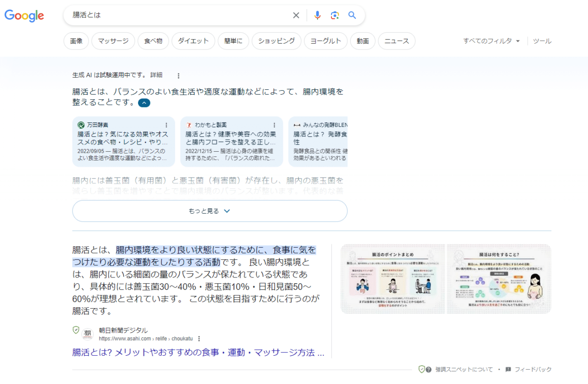Viewport: 588px width, 384px height.
Task: Collapse the AI answer using the chevron
Action: coord(143,103)
